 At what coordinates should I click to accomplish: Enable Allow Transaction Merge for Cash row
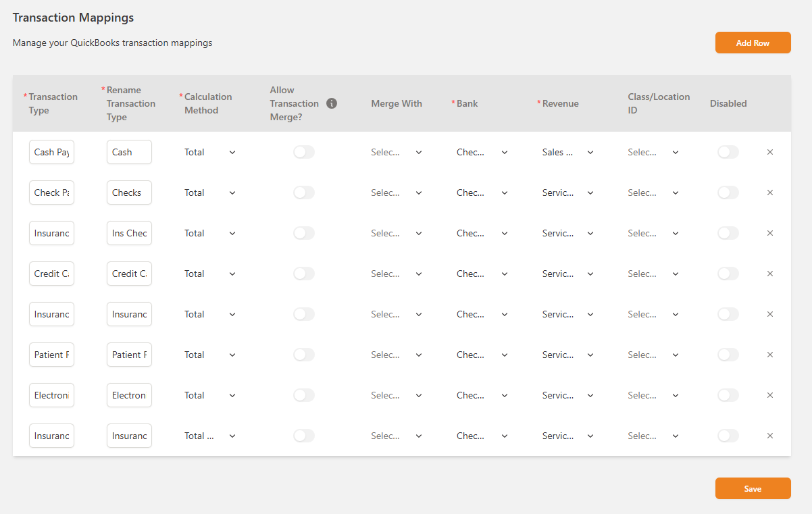point(304,152)
